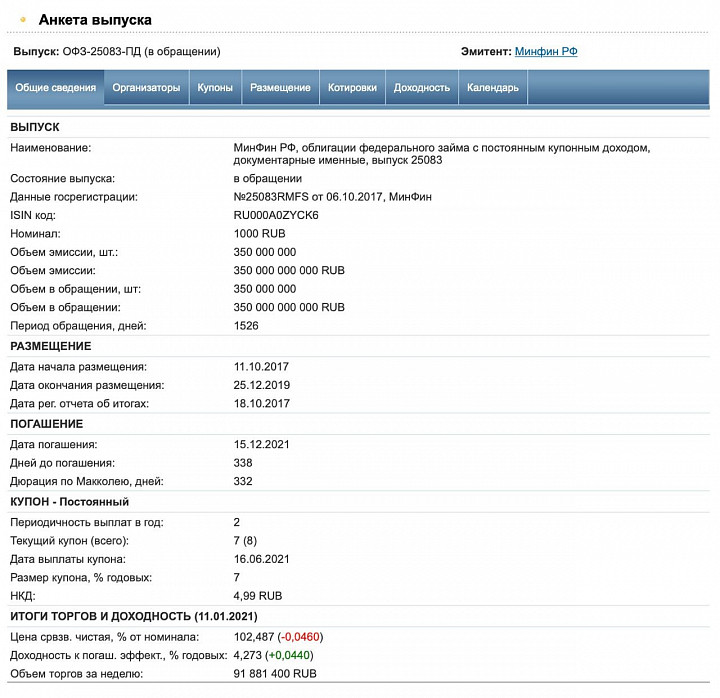Select current coupon value 7 (8)
The image size is (720, 698).
coord(245,540)
